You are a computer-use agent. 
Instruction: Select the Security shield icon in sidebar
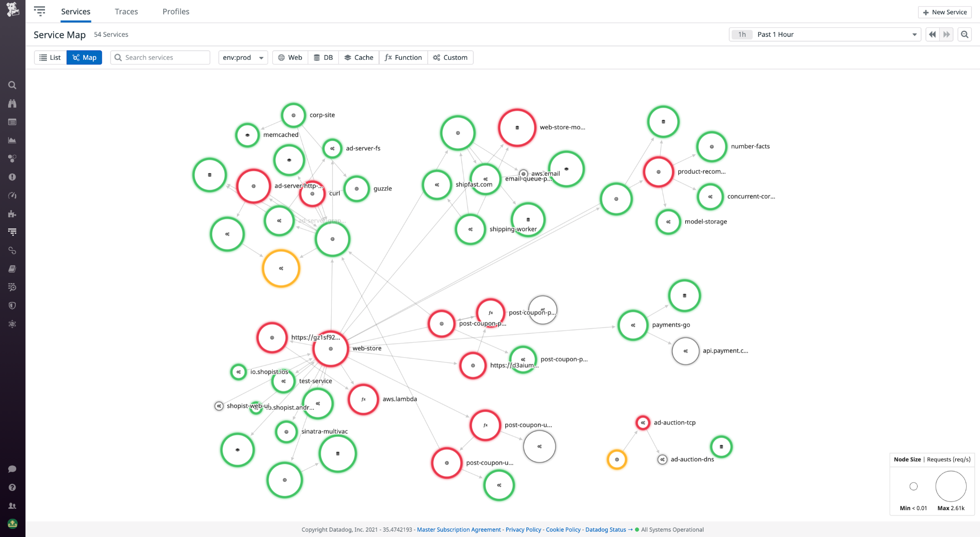pyautogui.click(x=12, y=306)
